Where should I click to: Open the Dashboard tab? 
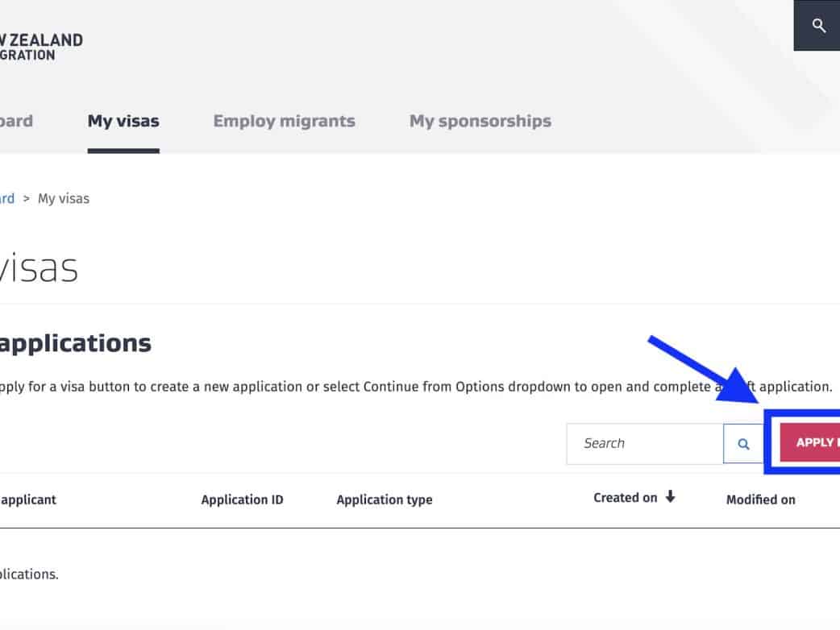[16, 121]
